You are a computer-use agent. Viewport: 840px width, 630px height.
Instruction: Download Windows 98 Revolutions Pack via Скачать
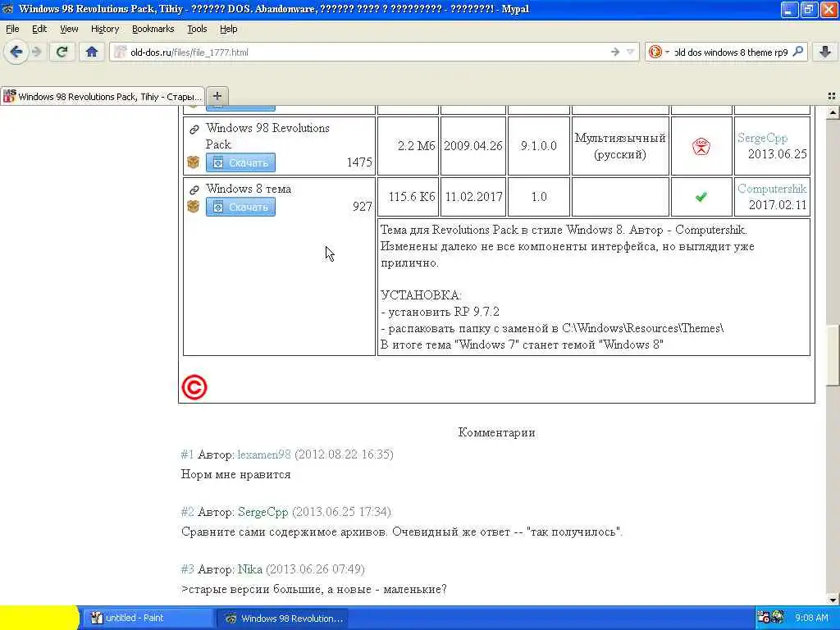point(240,162)
